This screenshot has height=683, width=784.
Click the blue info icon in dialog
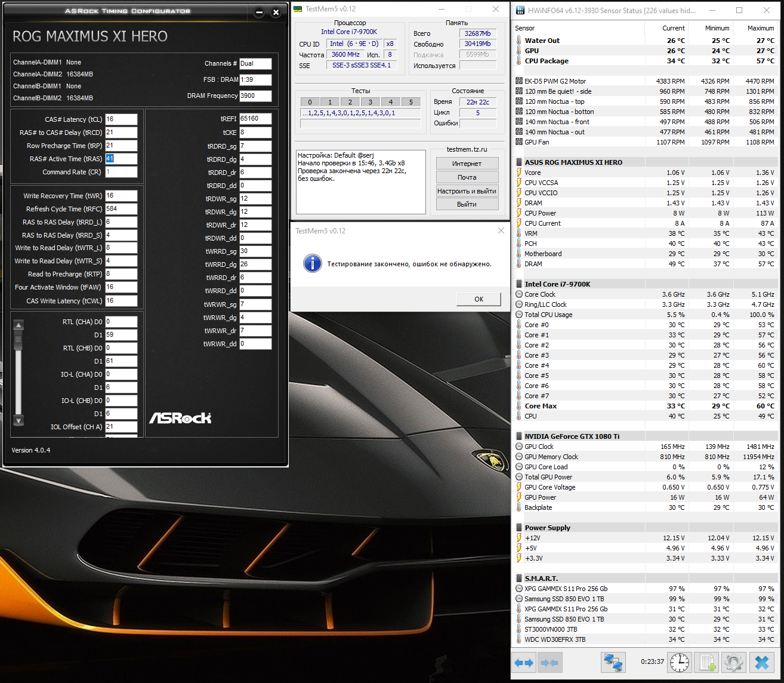point(313,263)
